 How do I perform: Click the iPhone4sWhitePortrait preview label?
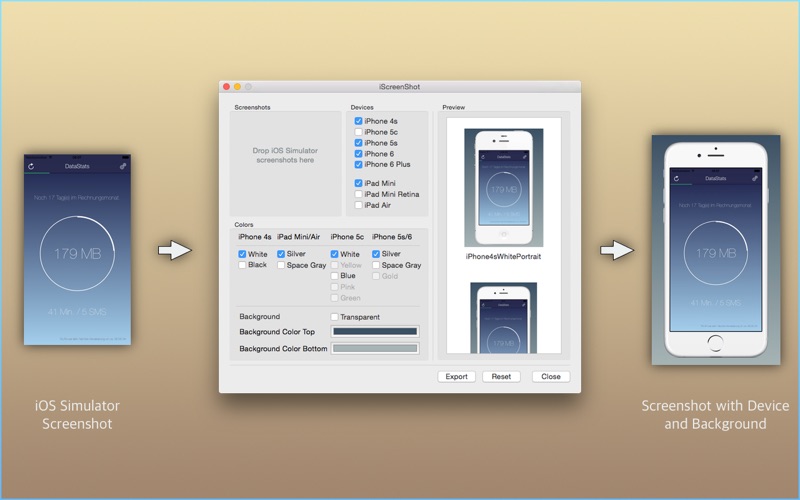click(503, 257)
